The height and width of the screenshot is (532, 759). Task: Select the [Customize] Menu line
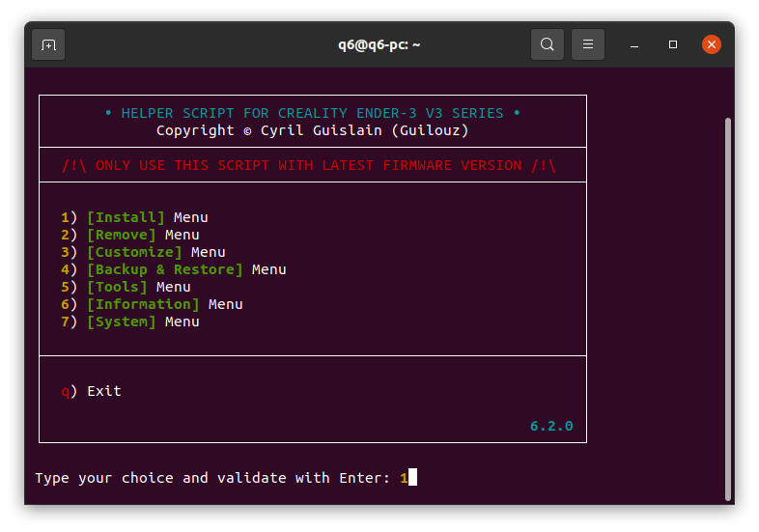tap(155, 252)
